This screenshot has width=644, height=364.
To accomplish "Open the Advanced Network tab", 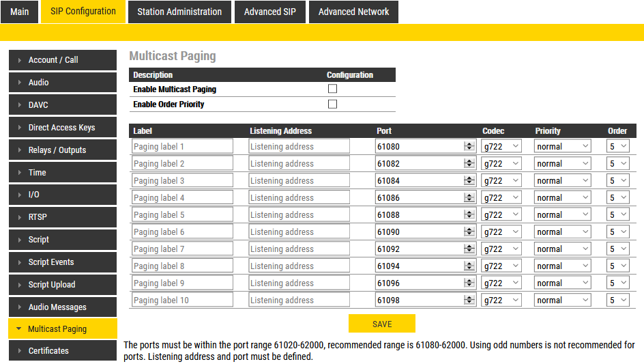I will coord(353,12).
